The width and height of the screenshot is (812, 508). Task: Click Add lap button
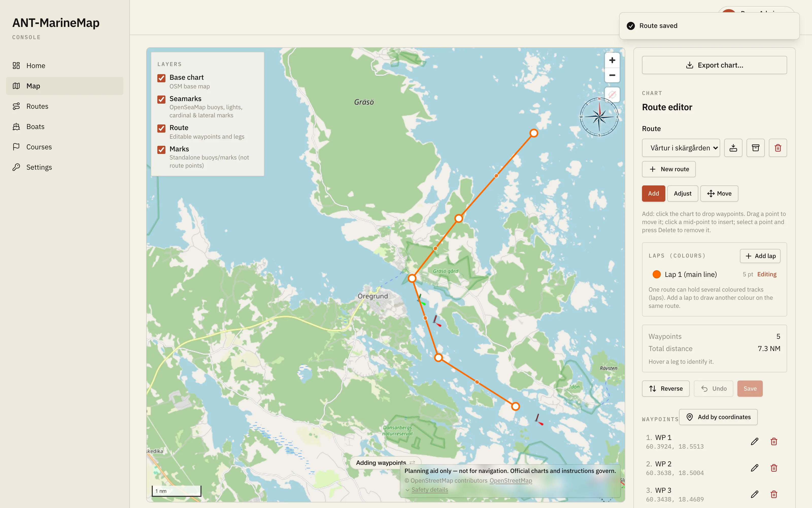click(760, 256)
